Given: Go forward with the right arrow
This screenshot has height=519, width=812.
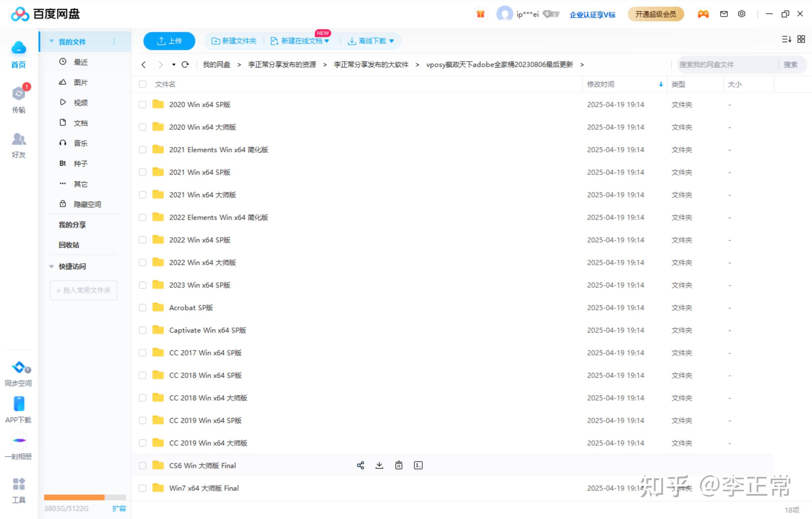Looking at the screenshot, I should pyautogui.click(x=160, y=64).
